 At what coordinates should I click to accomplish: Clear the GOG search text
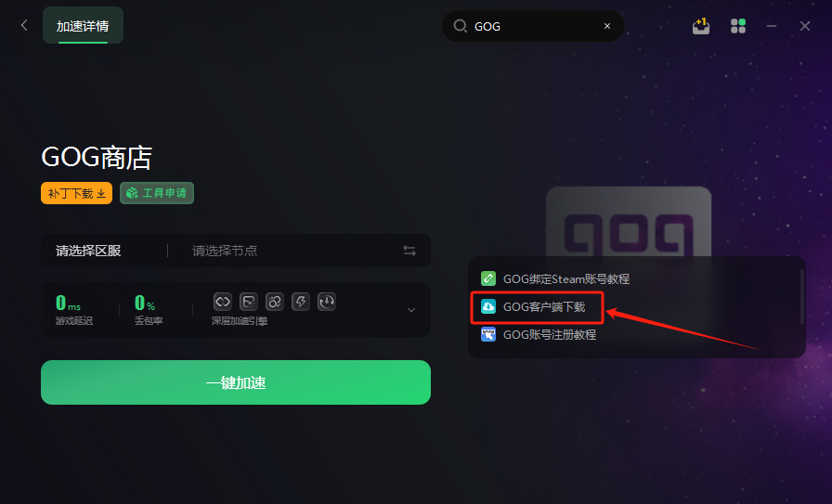(x=607, y=26)
